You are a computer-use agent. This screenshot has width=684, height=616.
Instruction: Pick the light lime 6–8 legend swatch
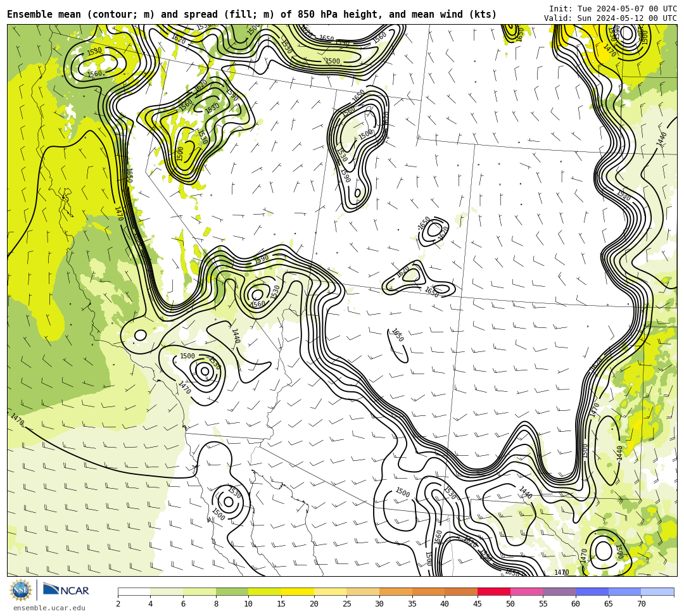tap(199, 591)
